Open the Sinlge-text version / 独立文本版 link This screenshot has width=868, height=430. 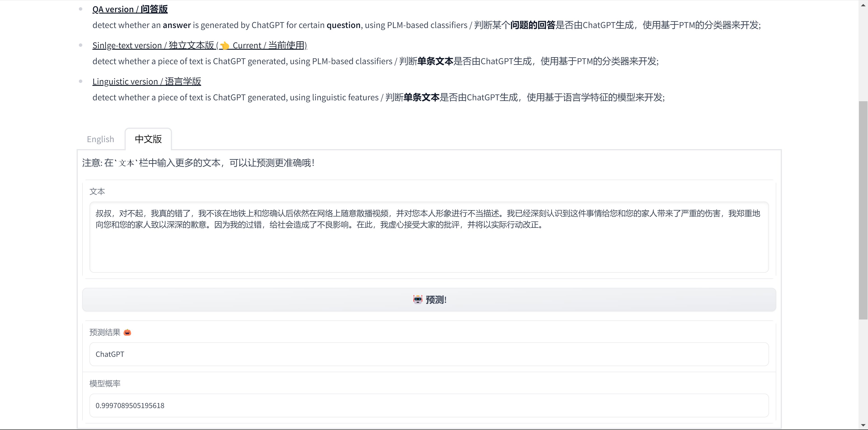199,45
